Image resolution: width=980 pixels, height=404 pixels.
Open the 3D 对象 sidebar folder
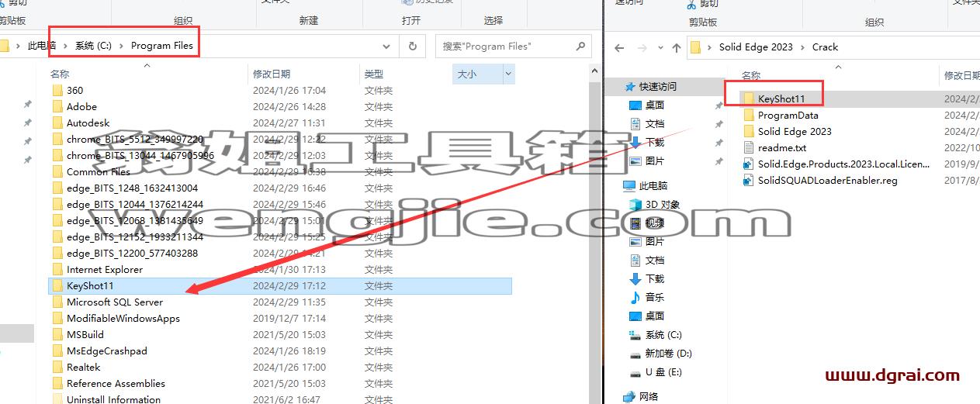(x=654, y=205)
